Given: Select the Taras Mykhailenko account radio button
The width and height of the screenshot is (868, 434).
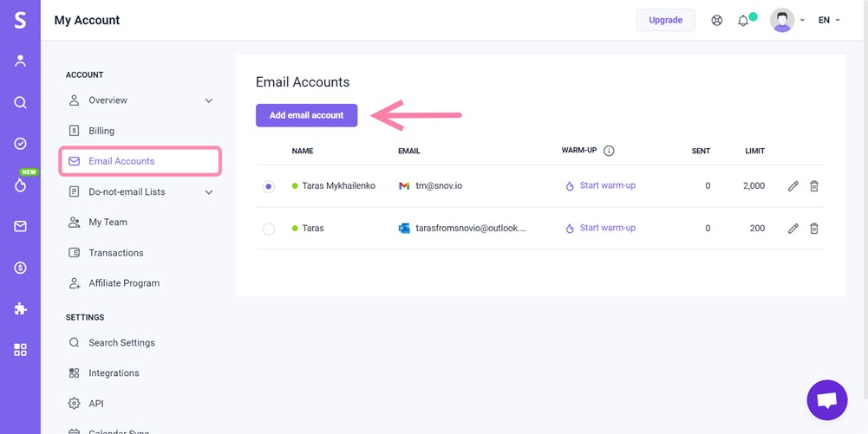Looking at the screenshot, I should 269,187.
